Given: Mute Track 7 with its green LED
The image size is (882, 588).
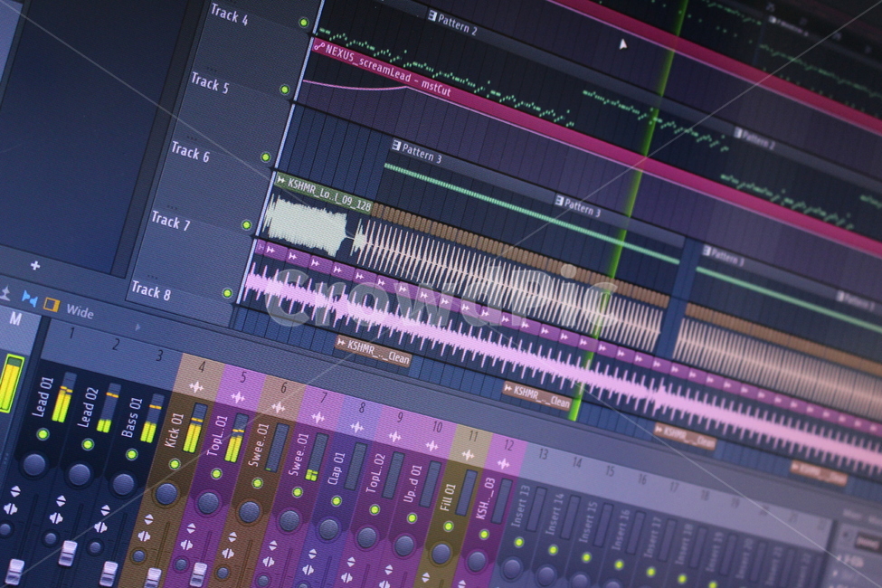Looking at the screenshot, I should (x=246, y=225).
